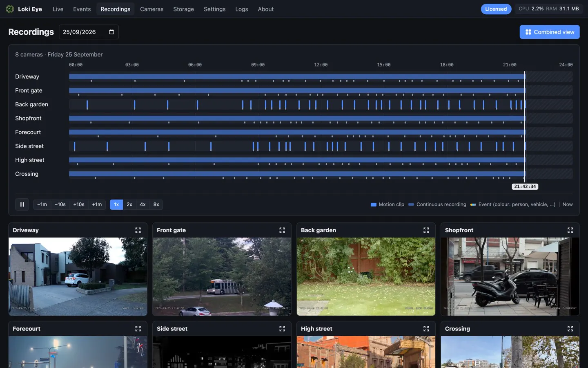The width and height of the screenshot is (588, 368).
Task: Expand Back garden camera to fullscreen
Action: click(426, 230)
